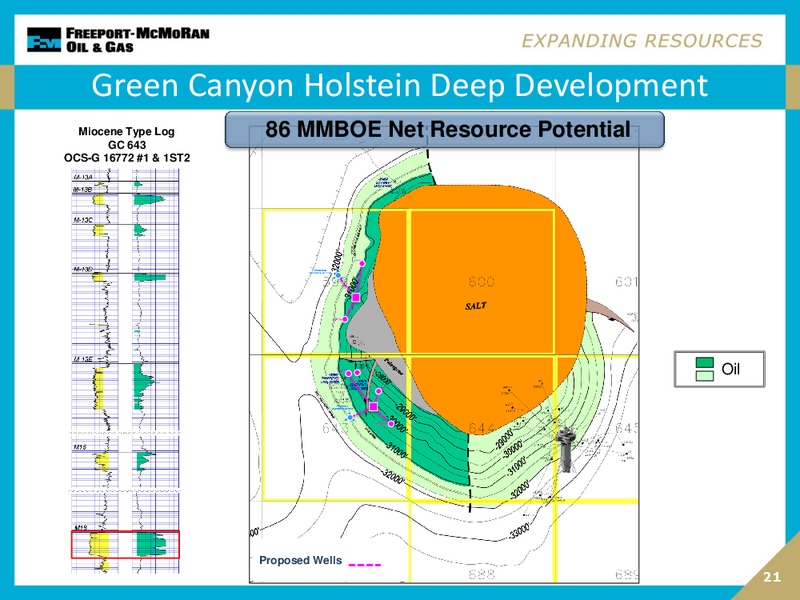Click the SALT label on the map
Image resolution: width=800 pixels, height=600 pixels.
click(x=476, y=306)
